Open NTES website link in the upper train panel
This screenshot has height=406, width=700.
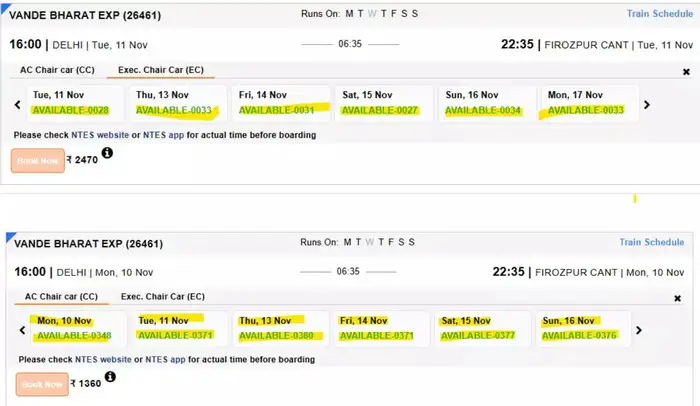tap(103, 134)
